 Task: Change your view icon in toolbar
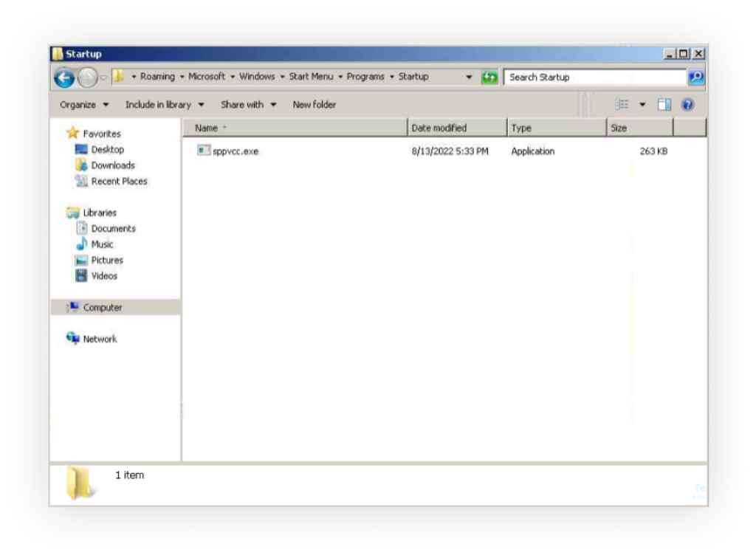coord(622,104)
